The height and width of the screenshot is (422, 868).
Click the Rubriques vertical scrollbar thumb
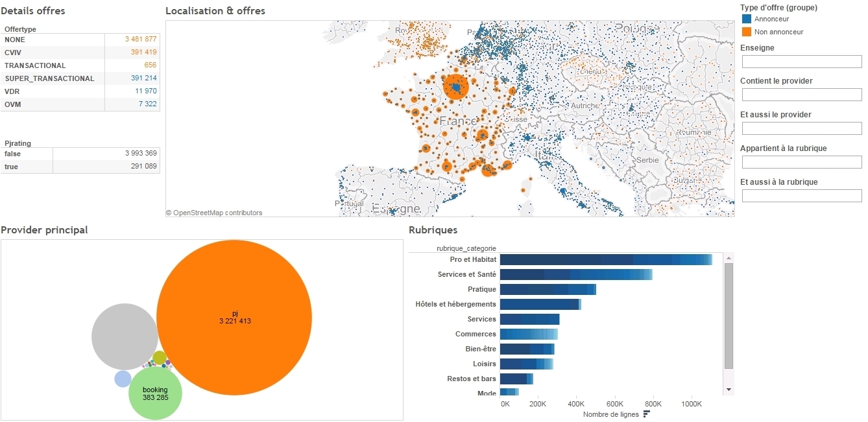pos(729,316)
